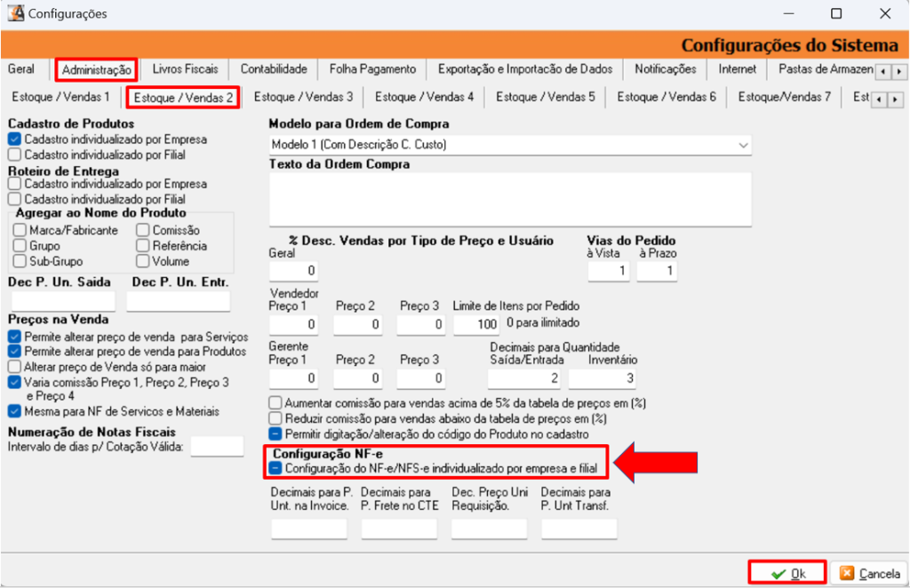Image resolution: width=910 pixels, height=588 pixels.
Task: Open the Estoque / Vendas 3 tab
Action: click(x=303, y=97)
